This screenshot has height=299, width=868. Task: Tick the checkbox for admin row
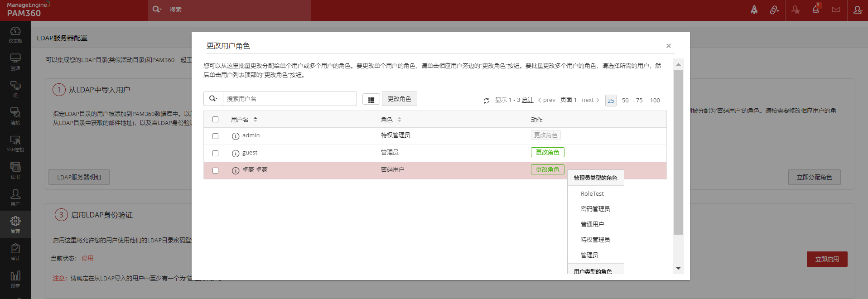coord(215,136)
